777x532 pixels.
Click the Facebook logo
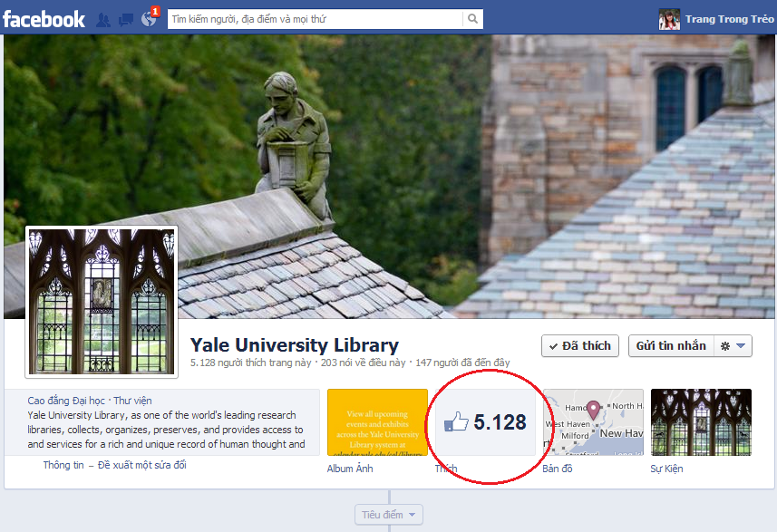pyautogui.click(x=44, y=19)
